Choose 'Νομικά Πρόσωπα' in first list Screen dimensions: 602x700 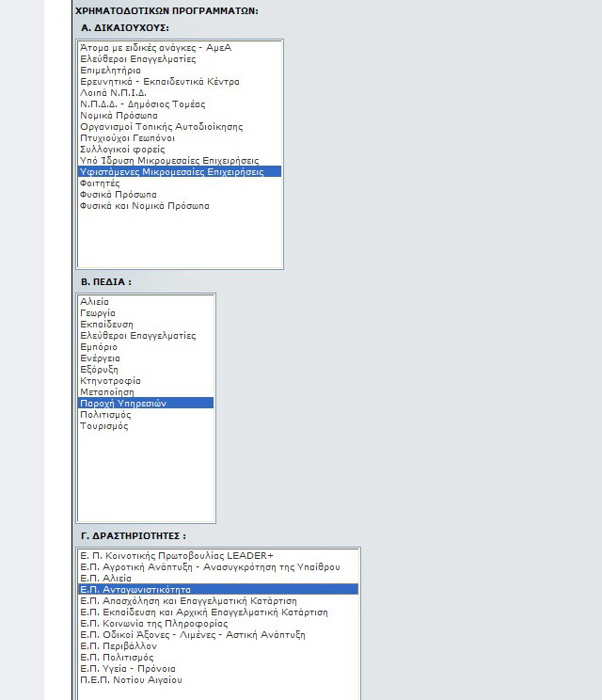(x=180, y=116)
